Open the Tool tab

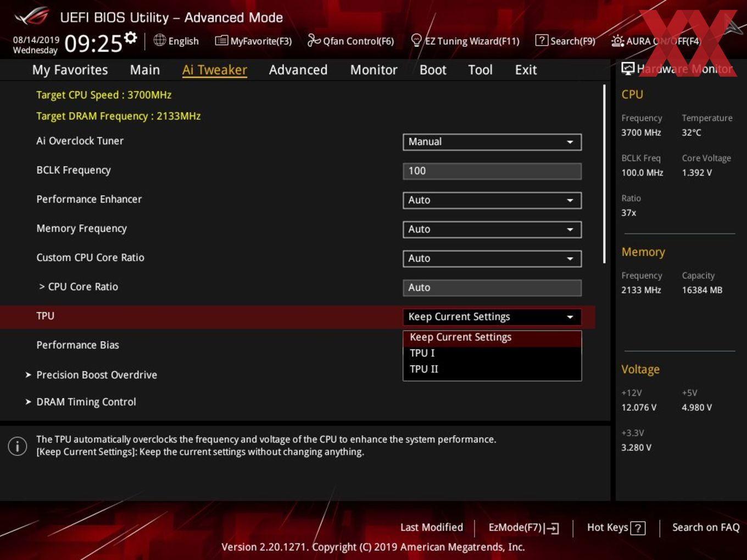tap(480, 70)
